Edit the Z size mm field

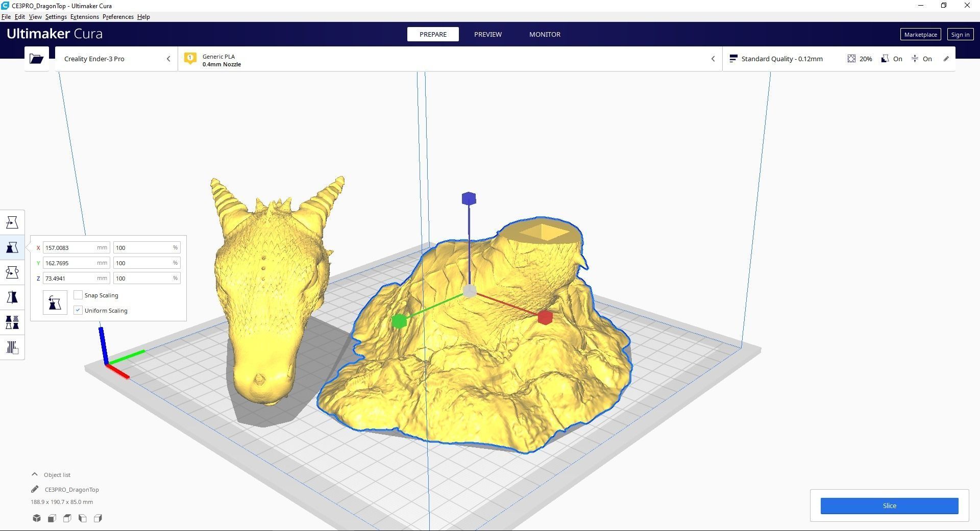pyautogui.click(x=77, y=278)
